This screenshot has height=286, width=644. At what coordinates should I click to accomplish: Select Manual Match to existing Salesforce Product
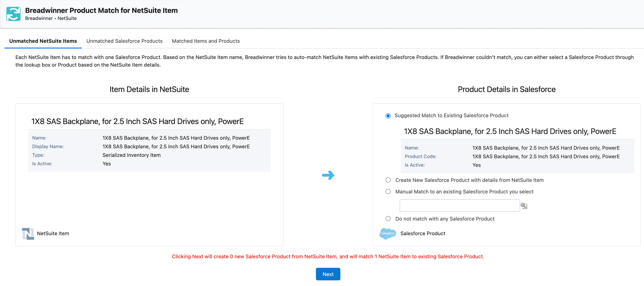coord(388,192)
